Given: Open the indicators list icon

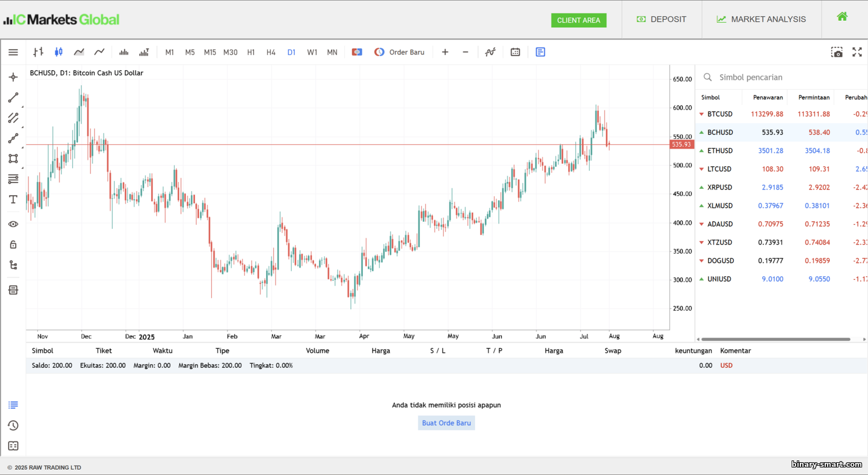Looking at the screenshot, I should pyautogui.click(x=490, y=52).
